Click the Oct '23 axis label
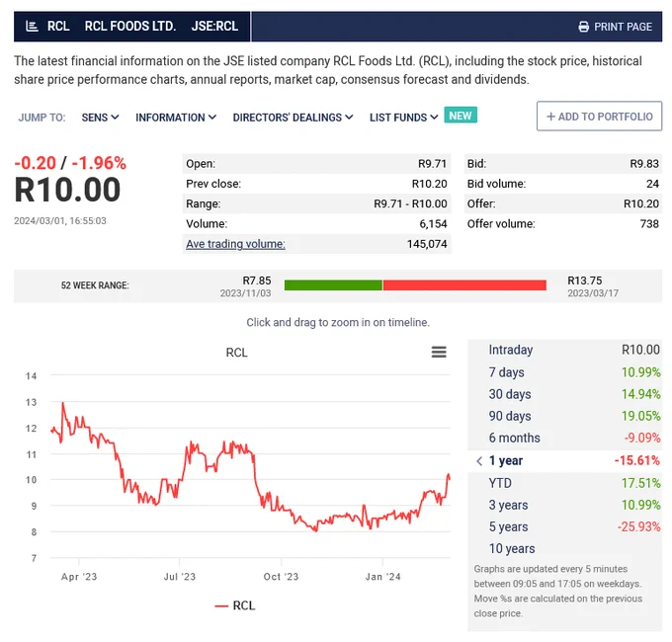 click(281, 577)
